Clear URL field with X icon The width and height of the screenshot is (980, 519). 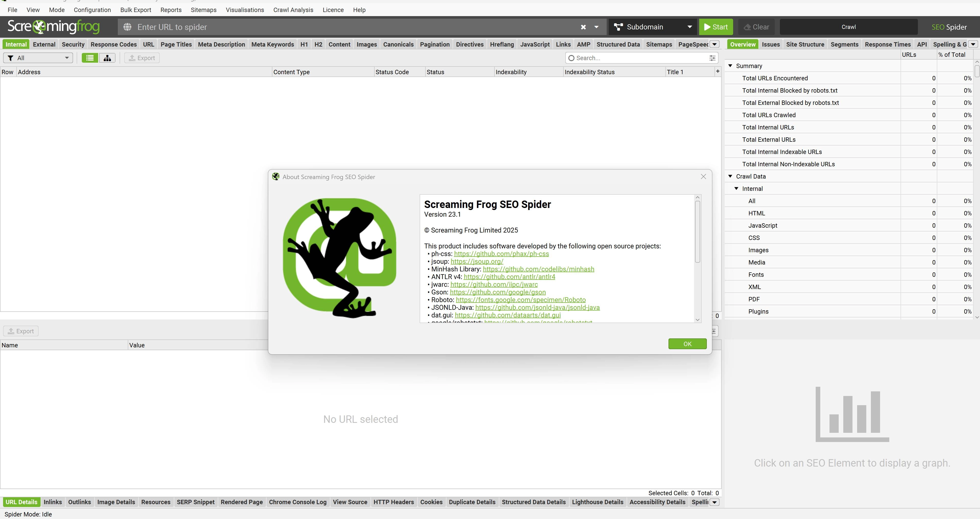pos(583,27)
